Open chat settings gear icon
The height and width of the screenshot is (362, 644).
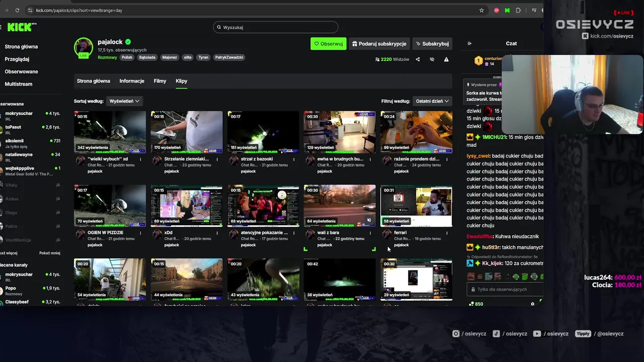533,304
